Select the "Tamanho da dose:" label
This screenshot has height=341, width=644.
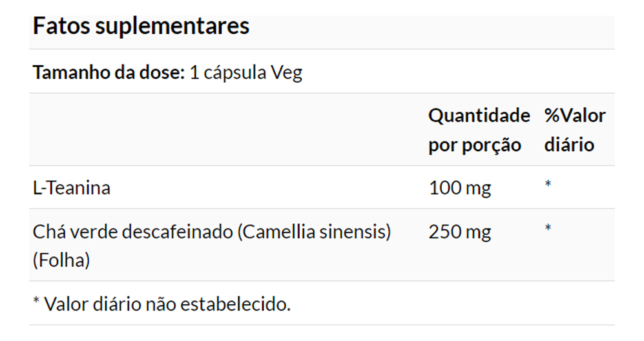click(109, 72)
